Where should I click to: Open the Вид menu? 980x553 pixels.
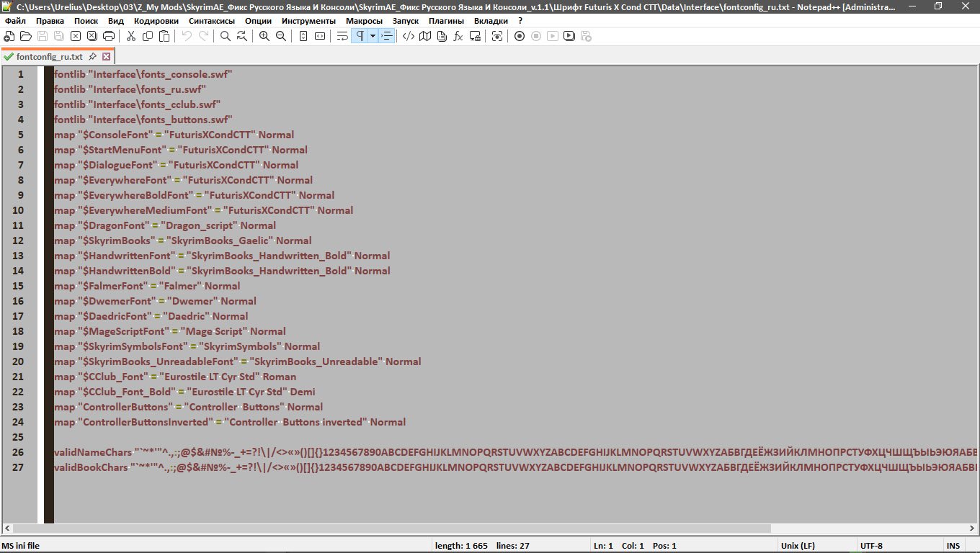(x=116, y=21)
